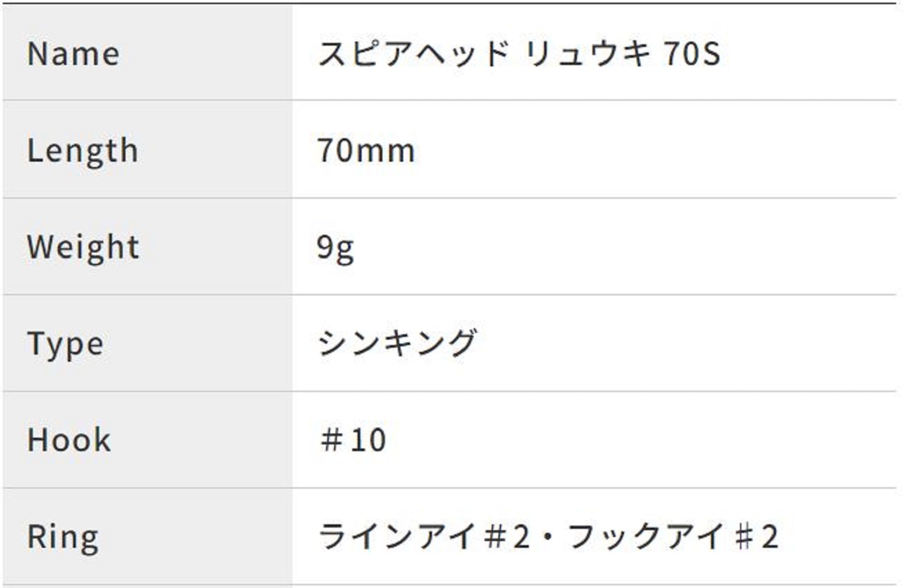Click the リュウキ word in product name
Screen dimensions: 903x588
pyautogui.click(x=588, y=54)
